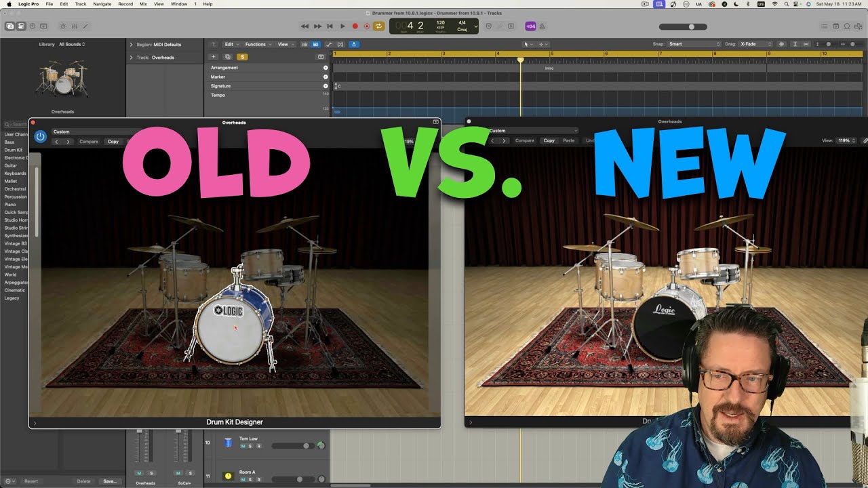Open the Drag X-Fade dropdown
Screen dimensions: 868x488
point(755,44)
